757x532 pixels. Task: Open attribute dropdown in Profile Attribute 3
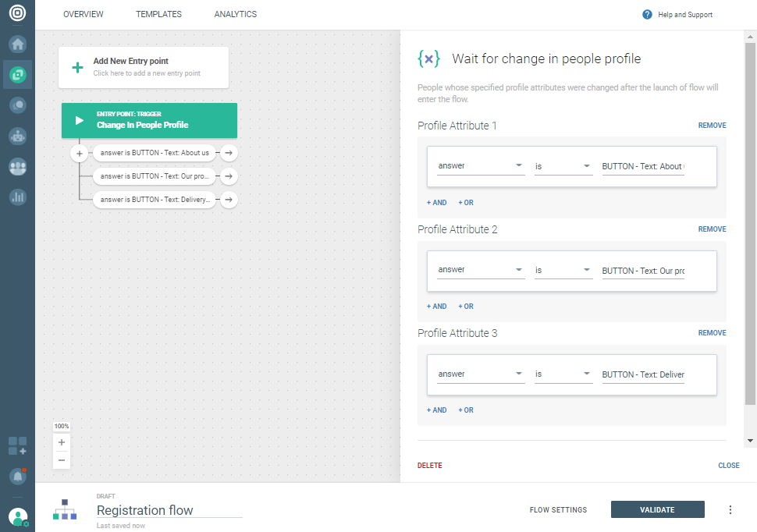pos(481,374)
